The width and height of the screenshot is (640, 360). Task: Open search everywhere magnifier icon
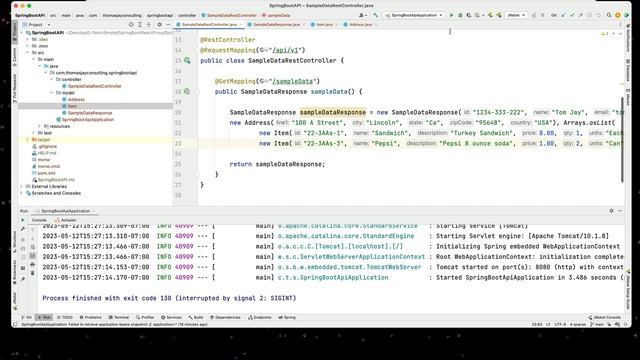click(x=609, y=15)
